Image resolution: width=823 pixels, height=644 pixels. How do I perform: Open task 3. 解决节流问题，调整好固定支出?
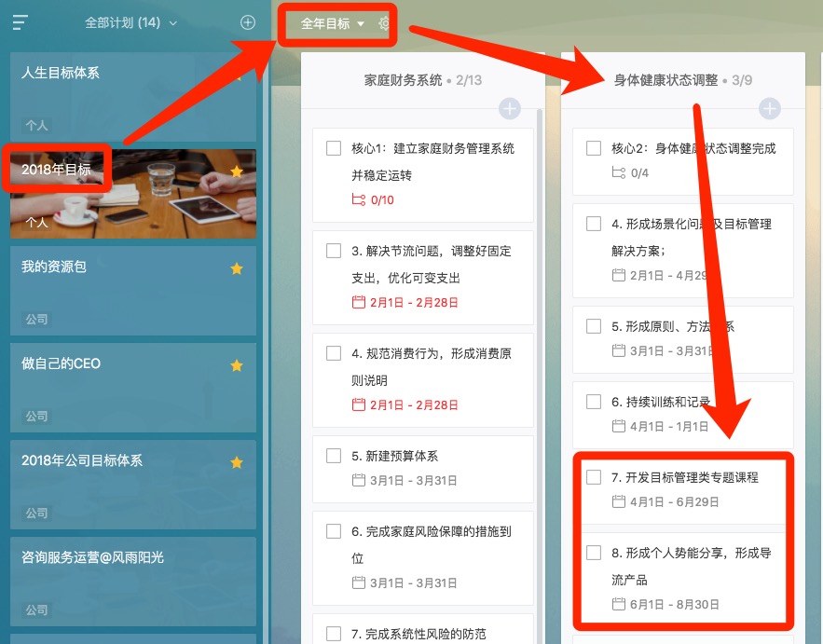423,278
